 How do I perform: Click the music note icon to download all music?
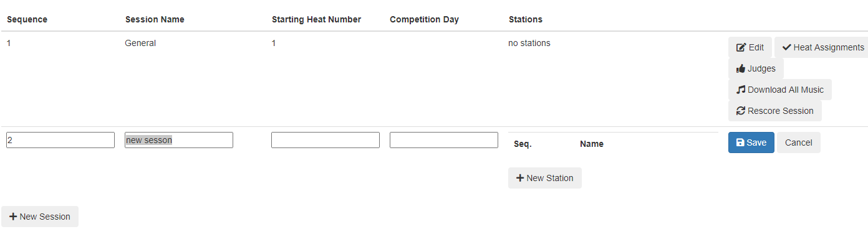(741, 90)
